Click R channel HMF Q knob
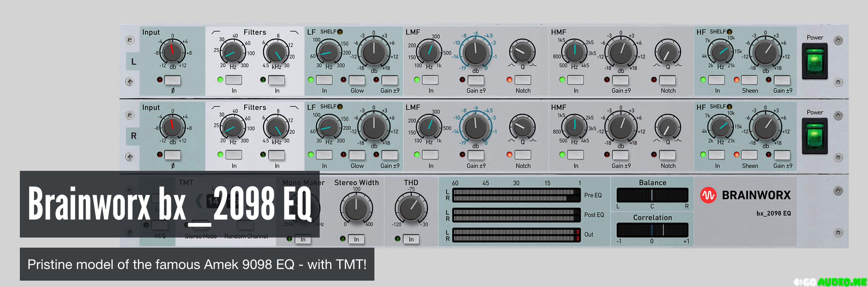The image size is (868, 287). click(667, 127)
